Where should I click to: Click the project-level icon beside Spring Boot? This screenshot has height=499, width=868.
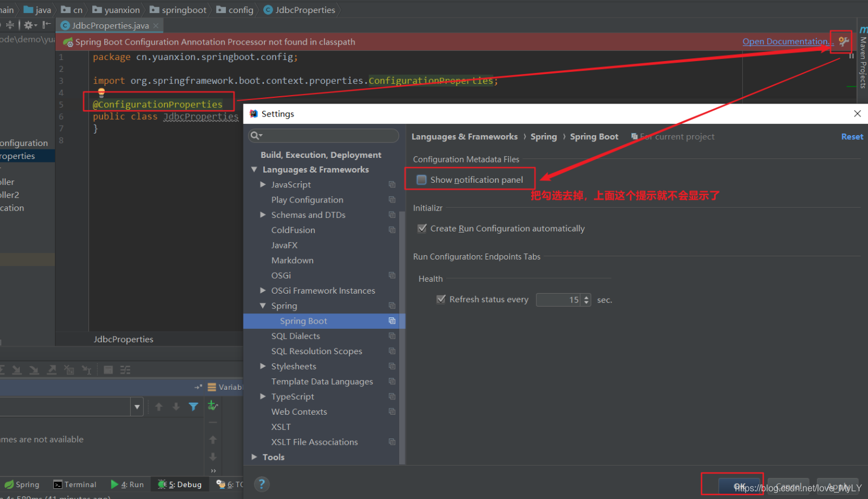pos(392,321)
